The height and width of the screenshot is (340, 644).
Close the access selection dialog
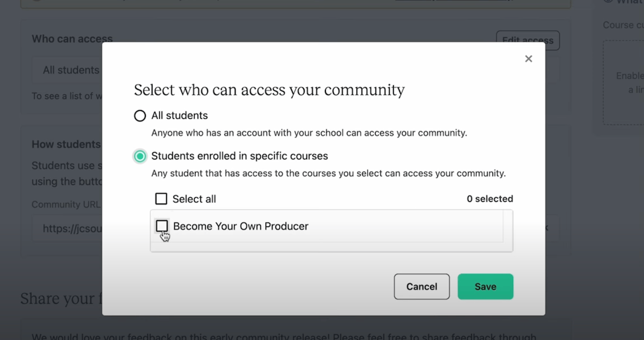(x=528, y=58)
